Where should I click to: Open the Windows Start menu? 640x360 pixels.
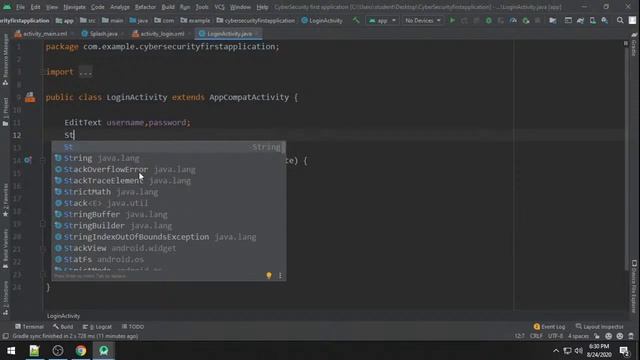(11, 351)
